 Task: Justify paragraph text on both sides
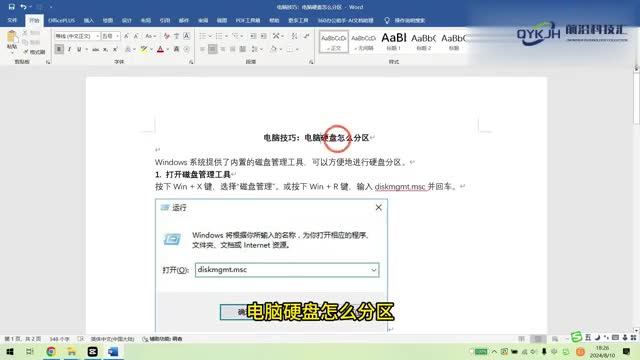click(233, 49)
